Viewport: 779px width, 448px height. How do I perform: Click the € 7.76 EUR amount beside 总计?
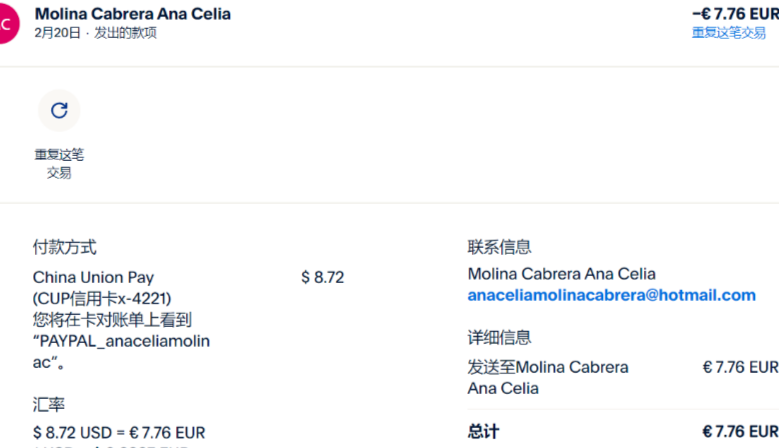(740, 431)
